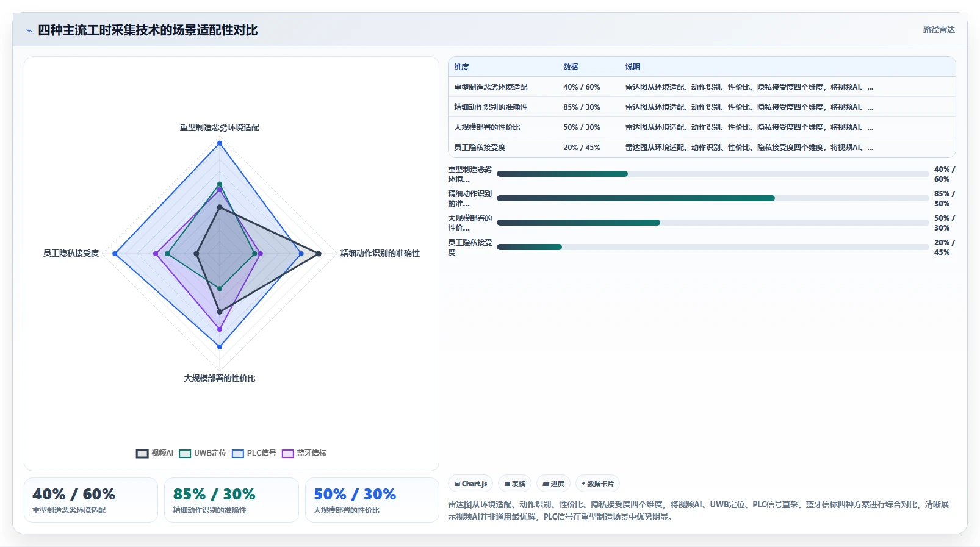Click the small icon before the dashboard title
This screenshot has width=980, height=547.
click(x=29, y=30)
